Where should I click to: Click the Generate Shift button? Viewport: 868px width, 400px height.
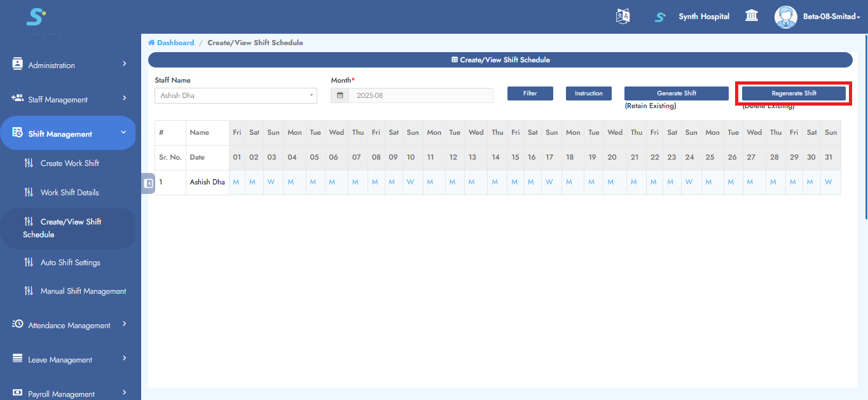pos(676,93)
